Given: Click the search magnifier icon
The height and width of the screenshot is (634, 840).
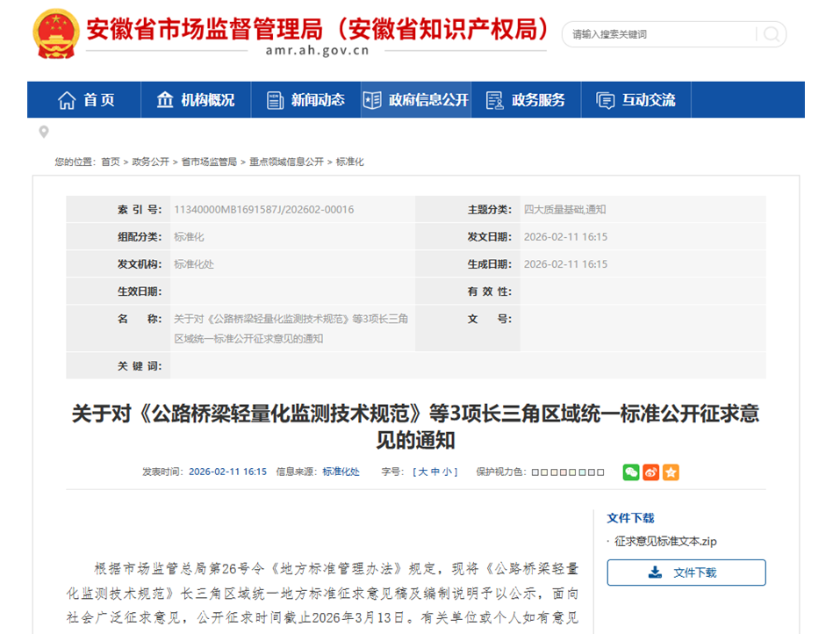Looking at the screenshot, I should point(771,34).
